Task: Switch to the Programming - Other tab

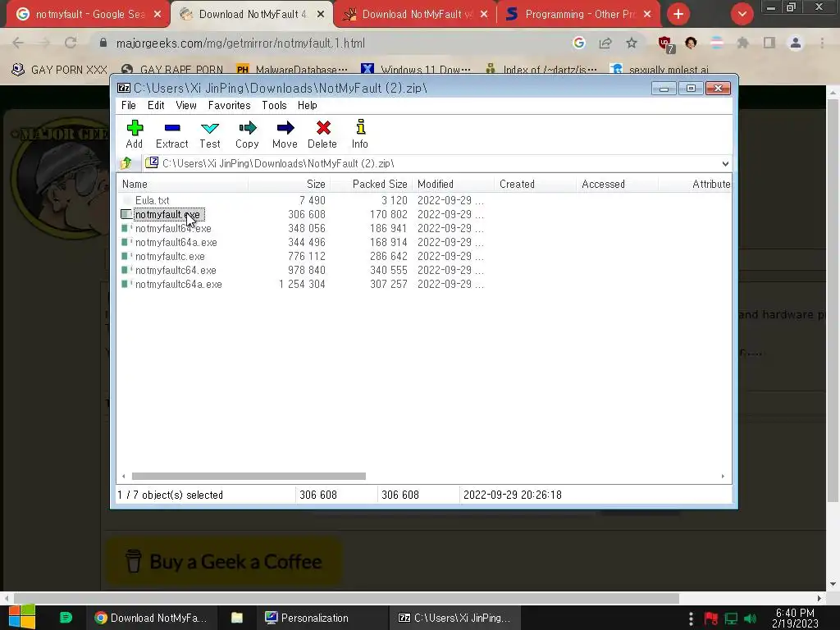Action: tap(577, 15)
